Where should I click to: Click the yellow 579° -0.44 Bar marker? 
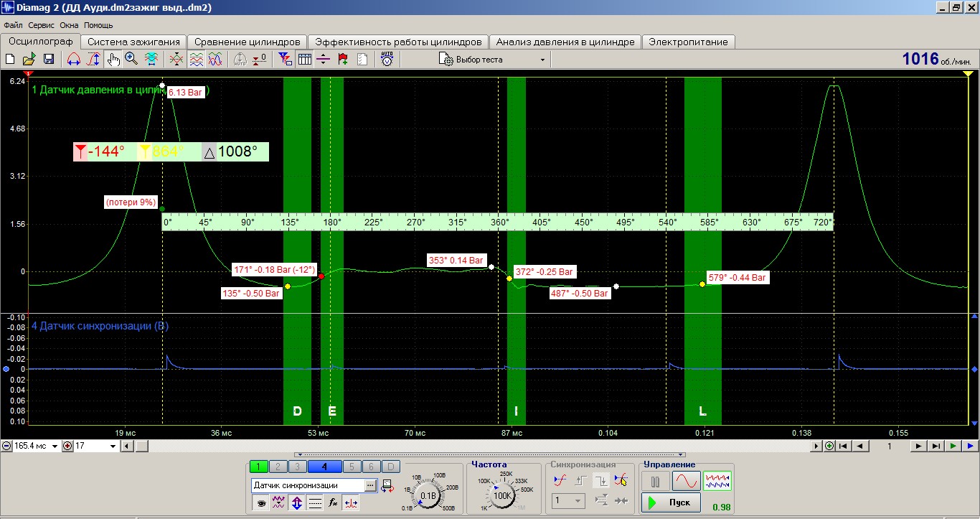point(702,284)
